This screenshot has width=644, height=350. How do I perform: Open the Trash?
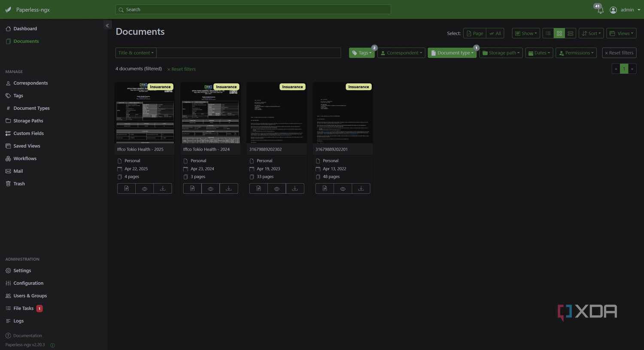19,184
